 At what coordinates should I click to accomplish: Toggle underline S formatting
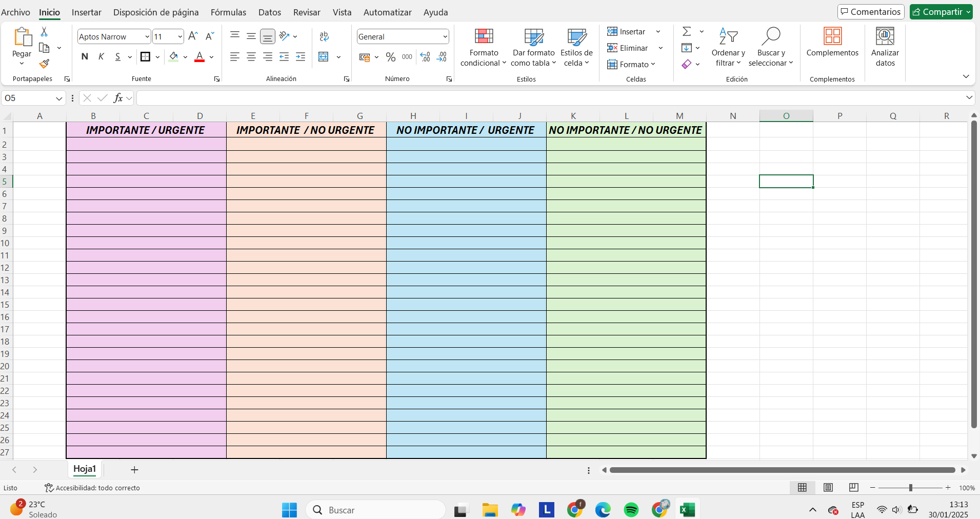click(118, 56)
